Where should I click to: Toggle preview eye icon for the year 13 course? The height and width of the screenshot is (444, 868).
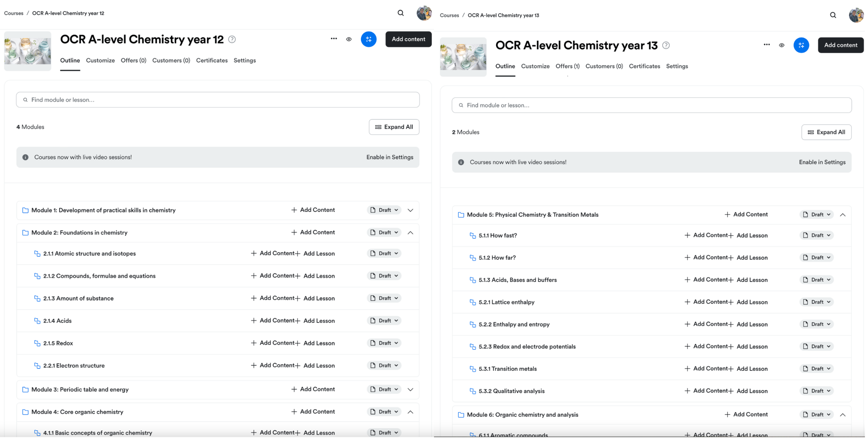[x=782, y=45]
